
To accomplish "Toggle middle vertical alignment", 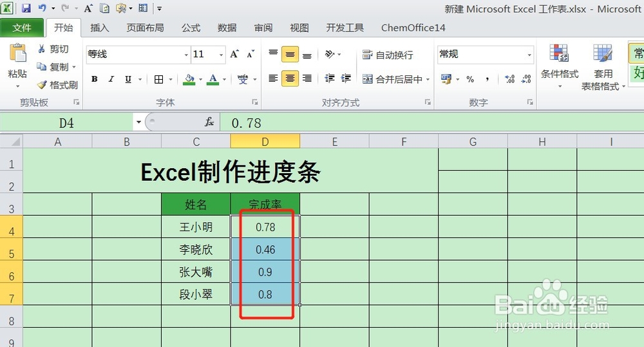I will (x=290, y=54).
